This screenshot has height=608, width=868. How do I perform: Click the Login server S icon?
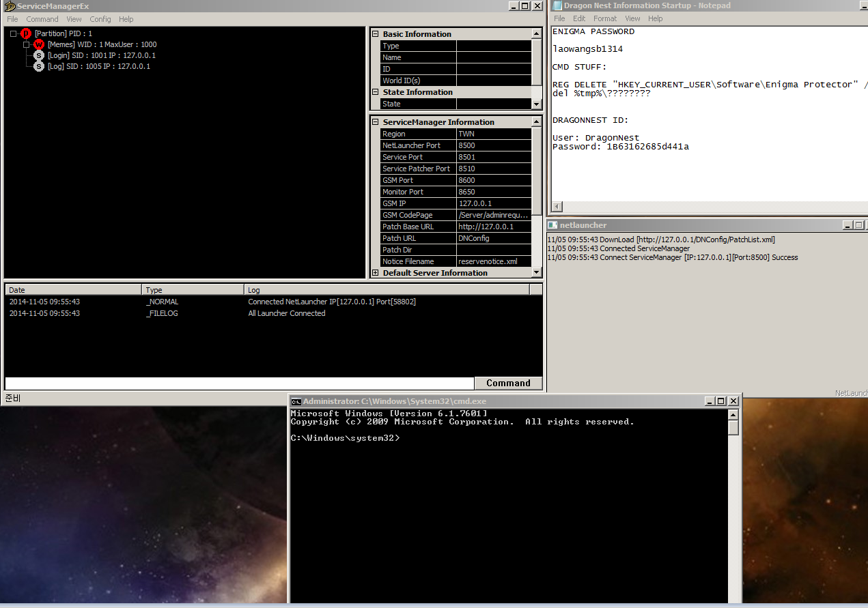[x=39, y=55]
